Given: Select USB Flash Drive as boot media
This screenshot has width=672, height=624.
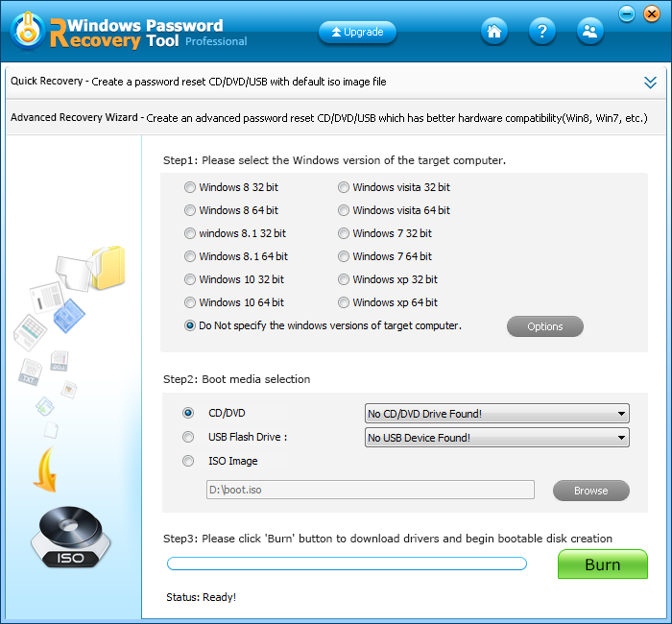Looking at the screenshot, I should click(x=188, y=437).
